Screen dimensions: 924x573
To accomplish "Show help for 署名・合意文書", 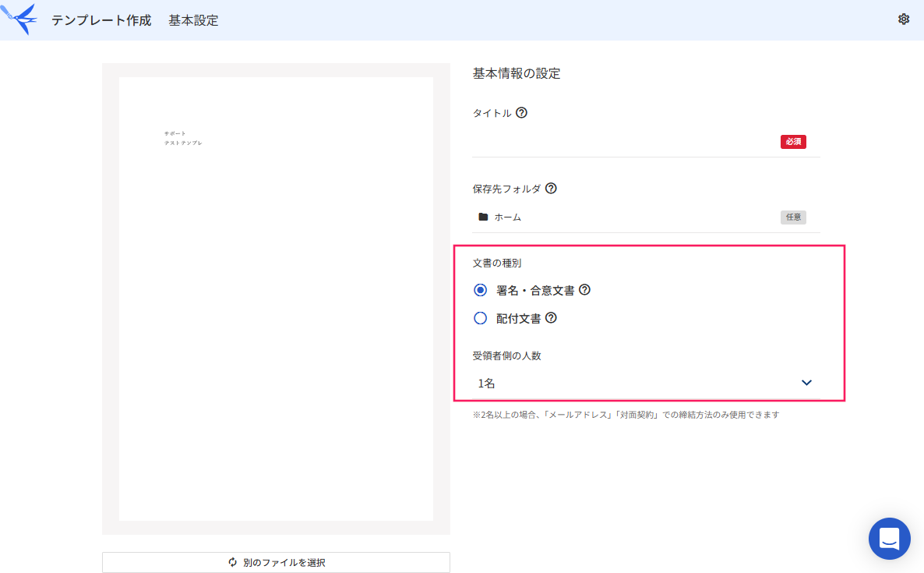I will click(x=584, y=290).
